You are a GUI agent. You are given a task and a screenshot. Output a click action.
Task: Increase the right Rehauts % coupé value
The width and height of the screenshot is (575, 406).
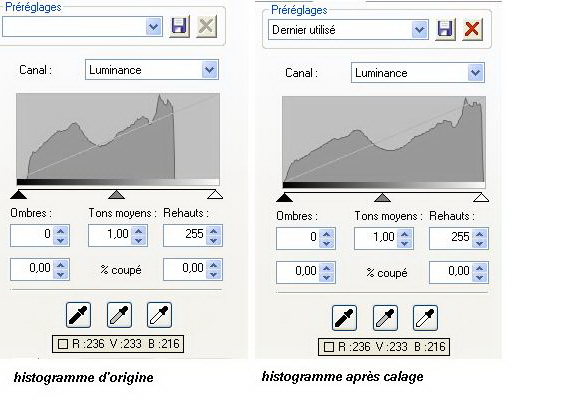click(x=479, y=268)
